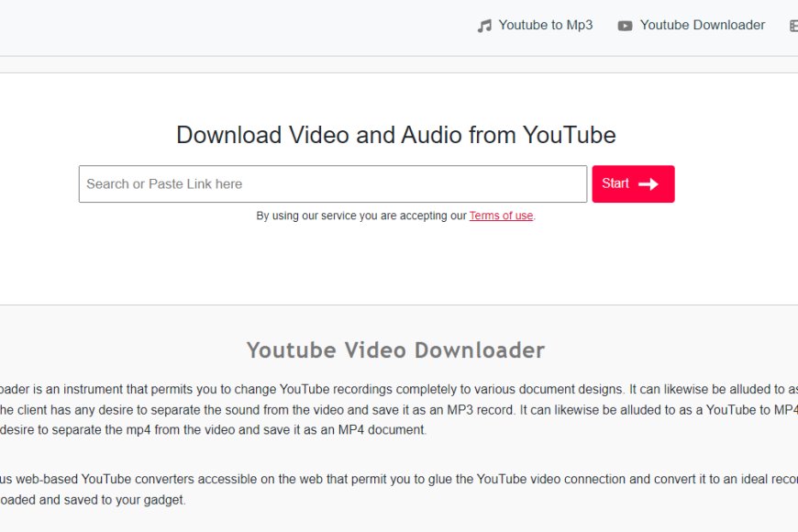Click the YouTube play icon in navigation
Screen dimensions: 798x532
[x=625, y=26]
